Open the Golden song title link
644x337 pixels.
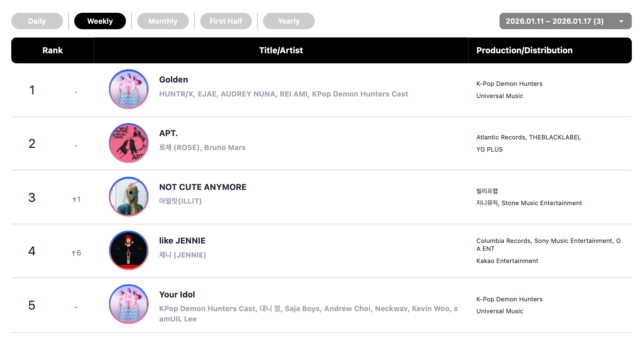click(173, 80)
